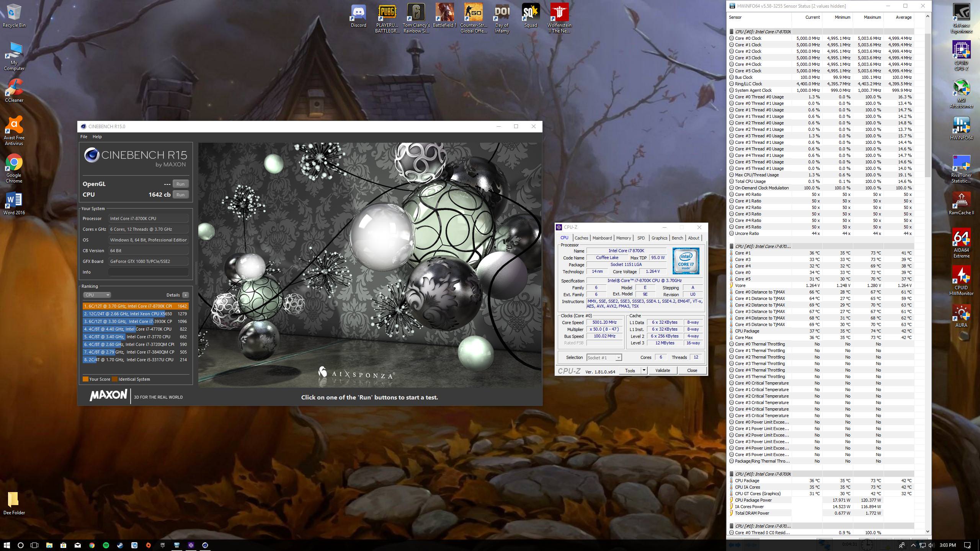980x551 pixels.
Task: Run the OpenGL test in Cinebench
Action: [x=180, y=184]
